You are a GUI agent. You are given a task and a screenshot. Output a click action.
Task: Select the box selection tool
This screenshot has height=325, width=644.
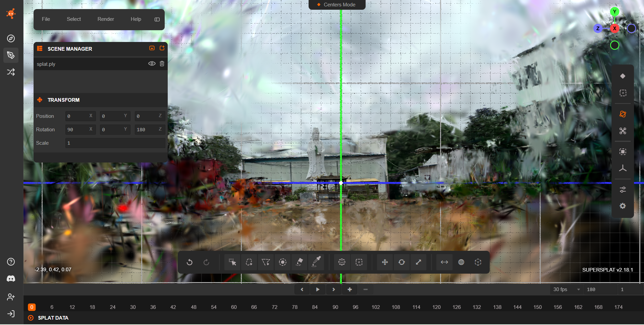pyautogui.click(x=359, y=262)
